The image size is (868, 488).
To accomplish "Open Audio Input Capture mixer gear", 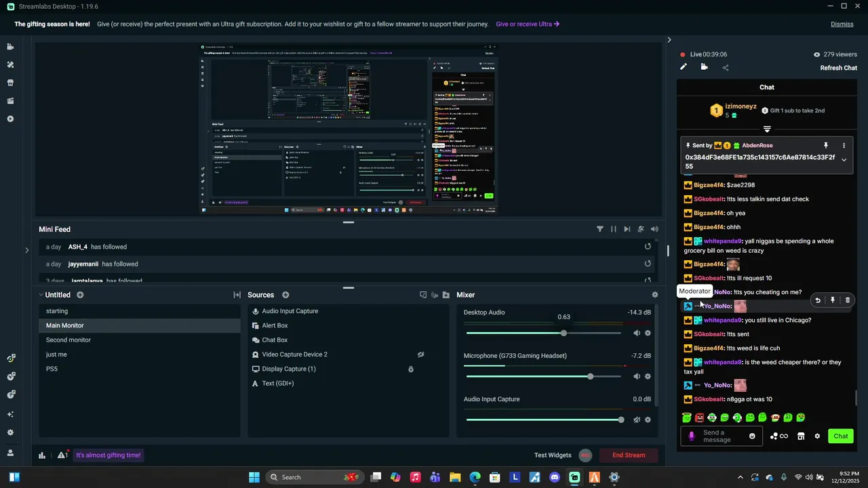I will pyautogui.click(x=648, y=420).
